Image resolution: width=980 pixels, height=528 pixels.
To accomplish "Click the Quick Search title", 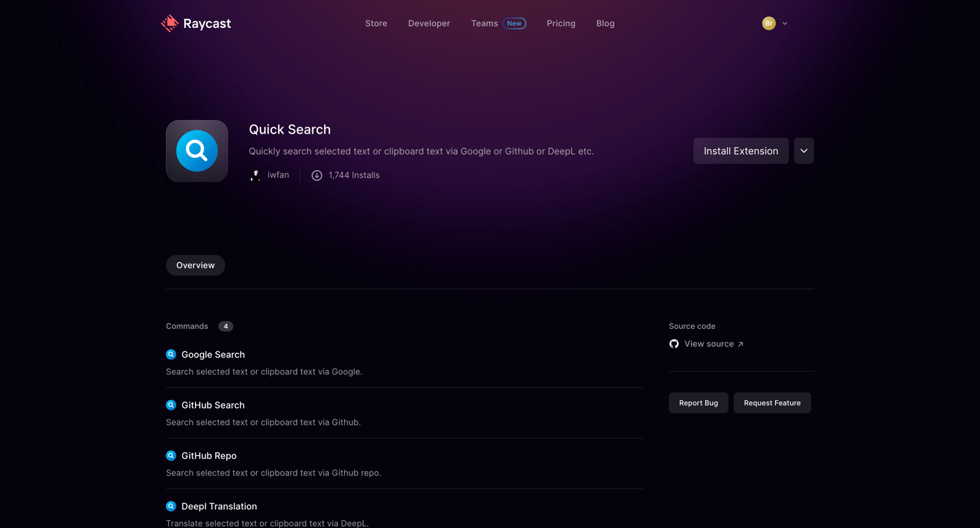I will tap(290, 129).
